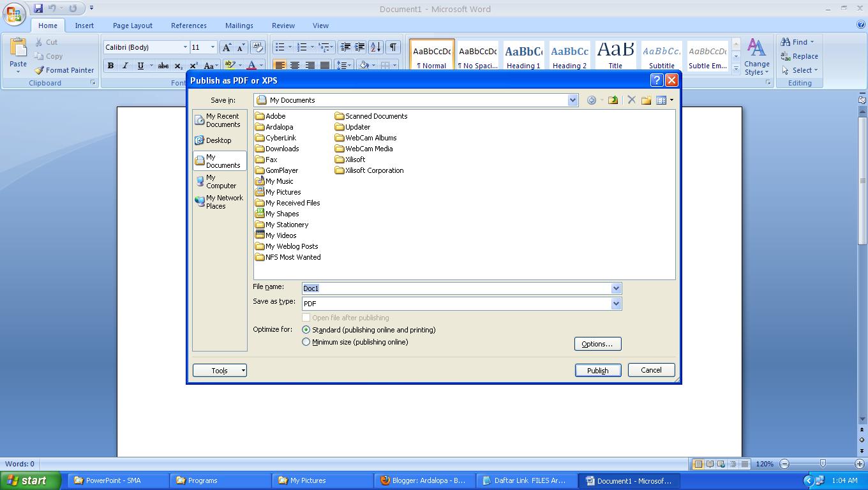Screen dimensions: 868x490
Task: Open the round Office Button menu
Action: tap(14, 14)
